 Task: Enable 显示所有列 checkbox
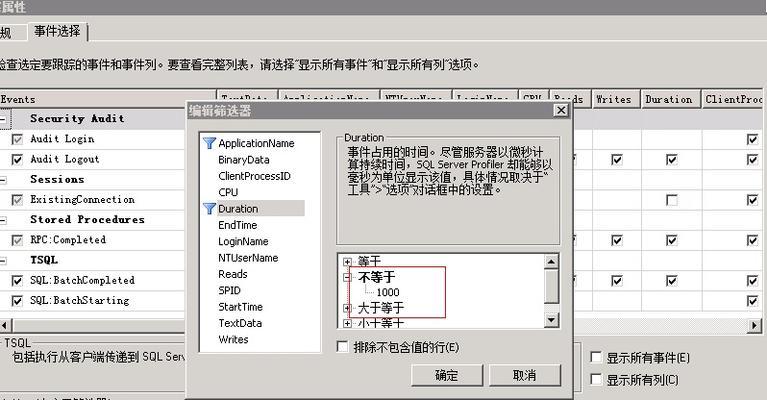point(596,379)
